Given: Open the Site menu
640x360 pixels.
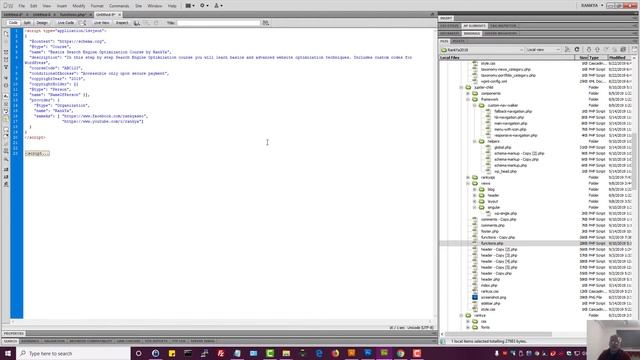Looking at the screenshot, I should coord(138,6).
